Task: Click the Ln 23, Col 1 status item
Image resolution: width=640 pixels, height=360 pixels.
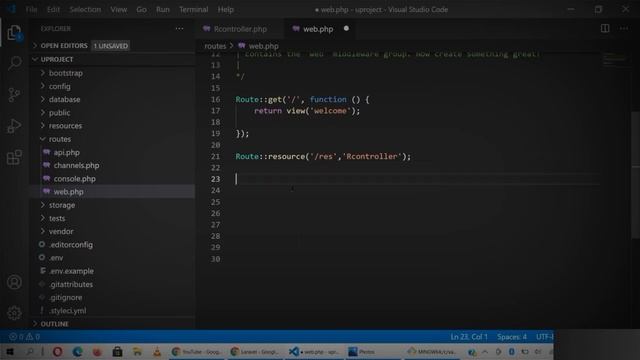Action: click(469, 337)
